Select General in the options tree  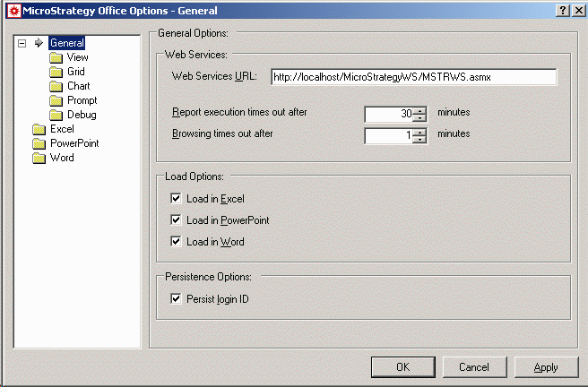(66, 43)
